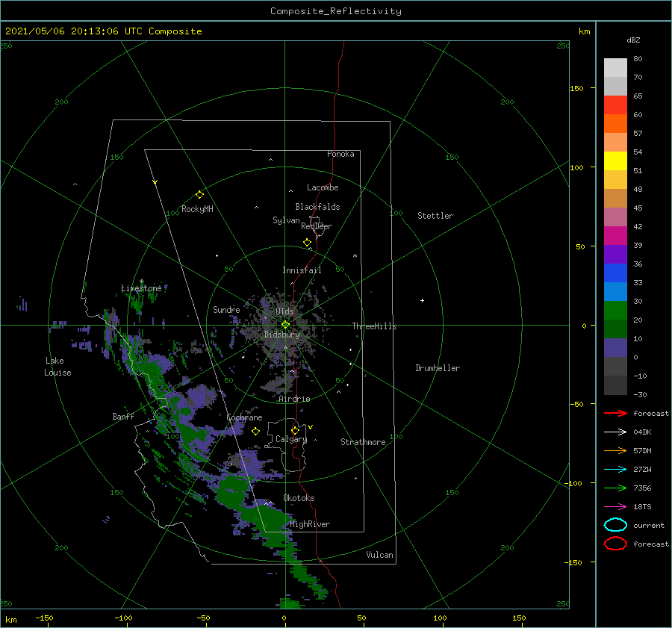Click the Calgary city label
The height and width of the screenshot is (628, 672).
click(x=291, y=439)
